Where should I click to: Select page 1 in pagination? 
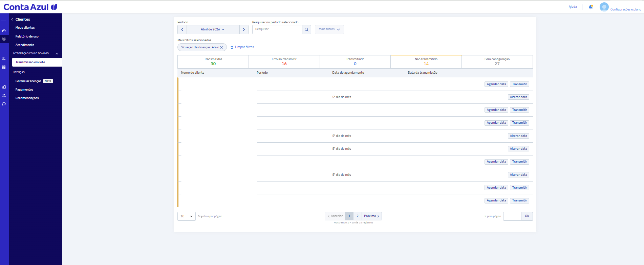pyautogui.click(x=349, y=216)
